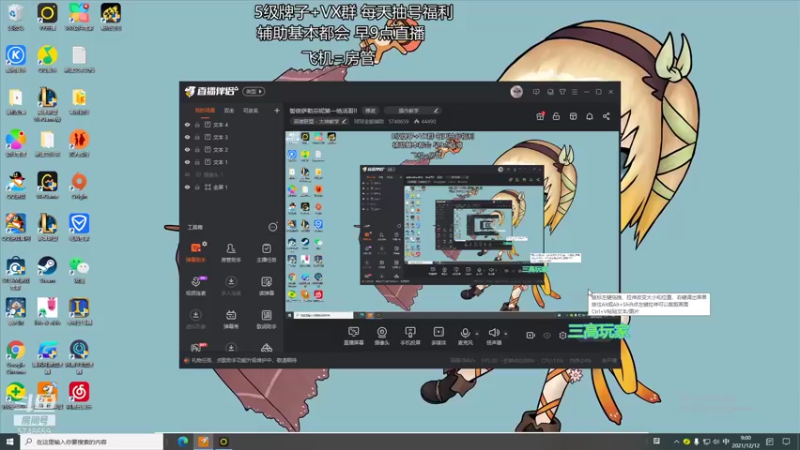Image resolution: width=800 pixels, height=450 pixels.
Task: Add a new scene with plus button
Action: (277, 110)
